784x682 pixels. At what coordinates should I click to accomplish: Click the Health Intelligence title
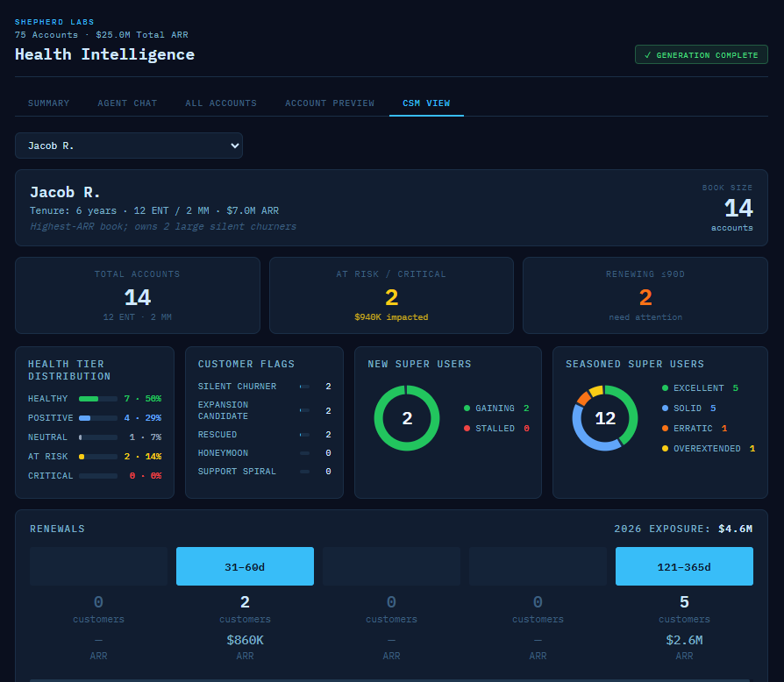pos(104,54)
